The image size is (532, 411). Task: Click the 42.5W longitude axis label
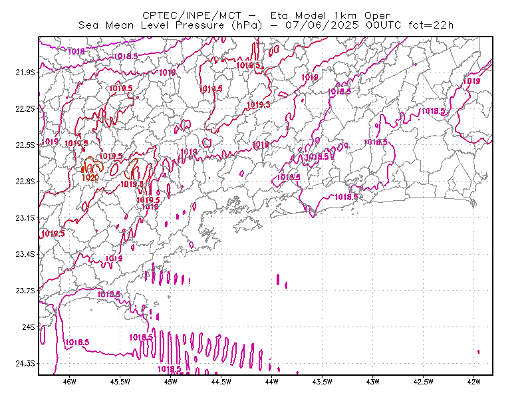(424, 382)
